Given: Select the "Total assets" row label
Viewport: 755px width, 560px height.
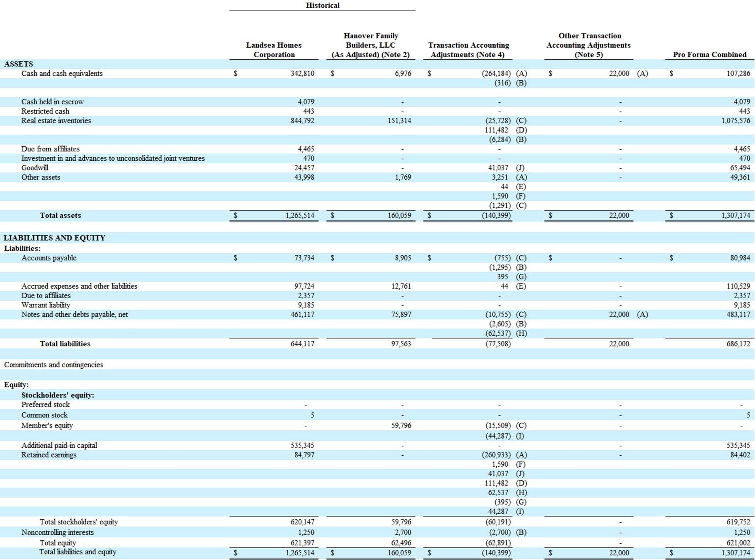Looking at the screenshot, I should [60, 216].
